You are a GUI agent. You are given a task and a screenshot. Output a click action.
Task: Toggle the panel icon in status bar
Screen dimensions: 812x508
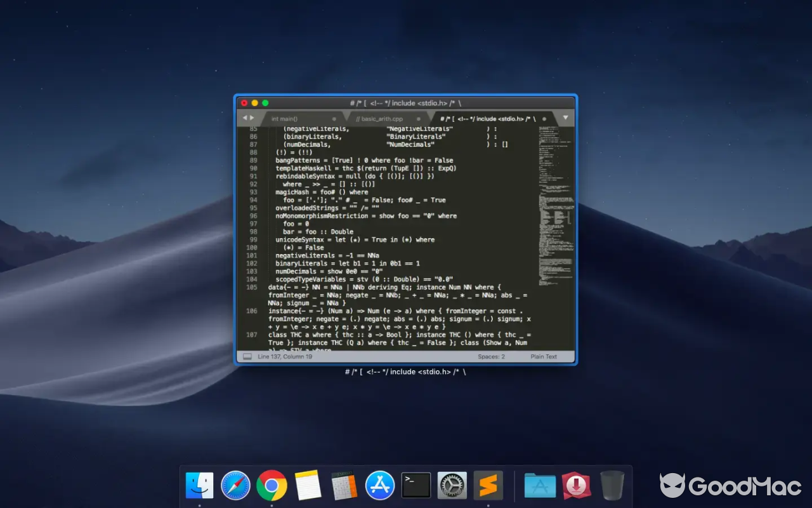pos(248,357)
